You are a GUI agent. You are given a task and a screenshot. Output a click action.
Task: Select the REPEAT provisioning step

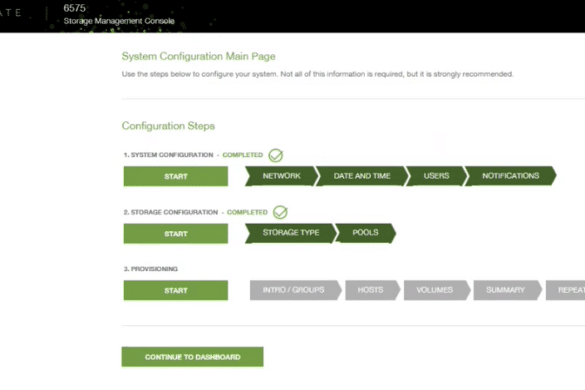click(566, 290)
